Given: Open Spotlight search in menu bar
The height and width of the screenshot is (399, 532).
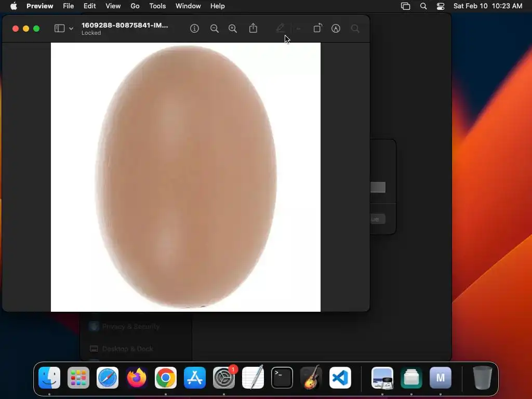Looking at the screenshot, I should (423, 6).
